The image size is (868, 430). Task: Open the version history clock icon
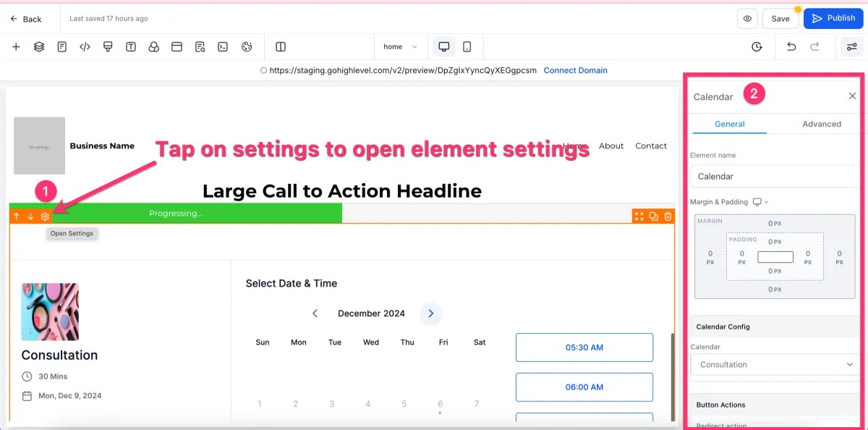(757, 47)
